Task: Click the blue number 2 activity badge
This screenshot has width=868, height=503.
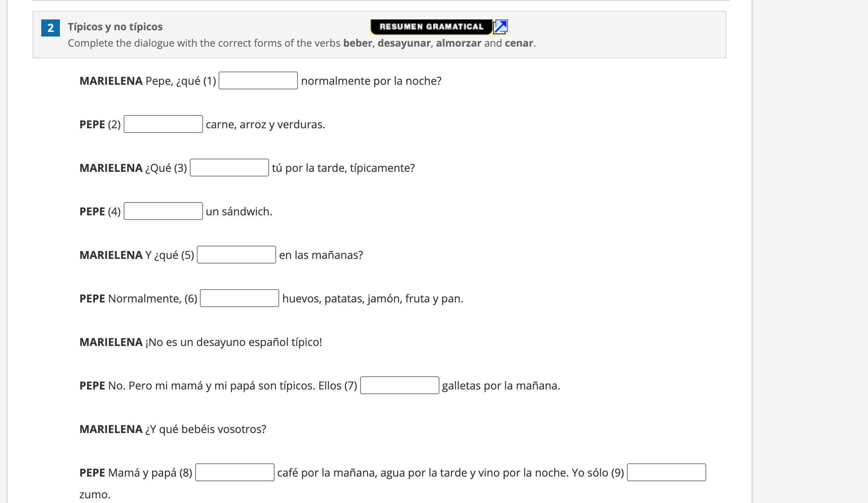Action: pos(51,28)
